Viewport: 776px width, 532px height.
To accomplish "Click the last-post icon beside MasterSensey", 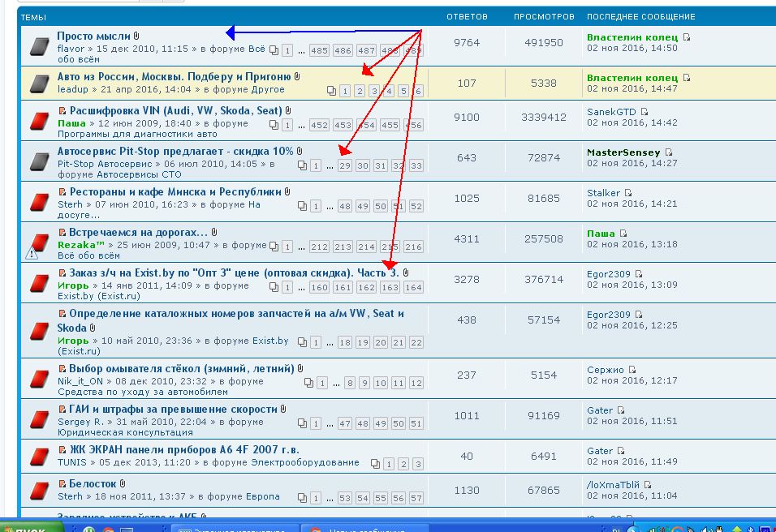I will click(668, 152).
